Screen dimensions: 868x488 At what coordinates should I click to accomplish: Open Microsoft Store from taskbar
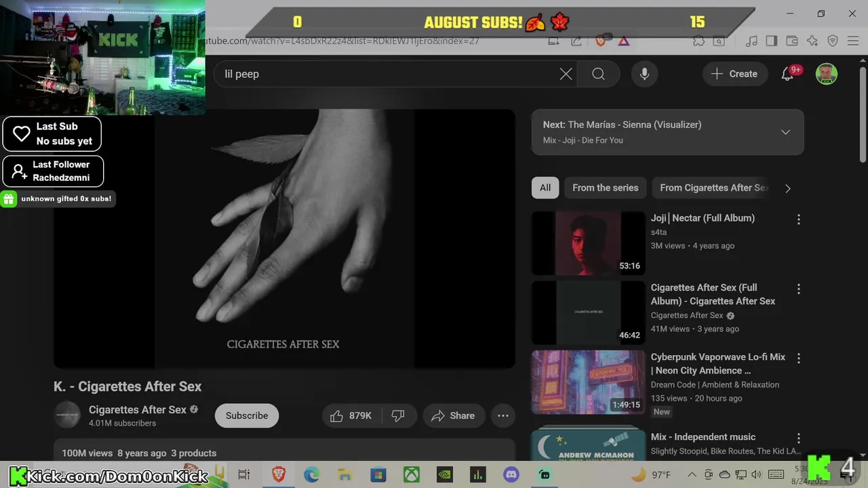click(378, 474)
